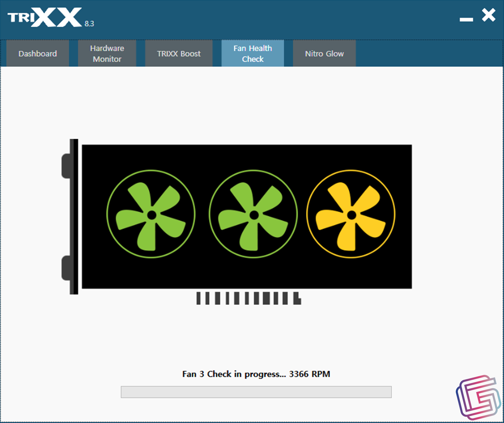Select the Fan Health Check tab
This screenshot has width=504, height=423.
coord(253,53)
